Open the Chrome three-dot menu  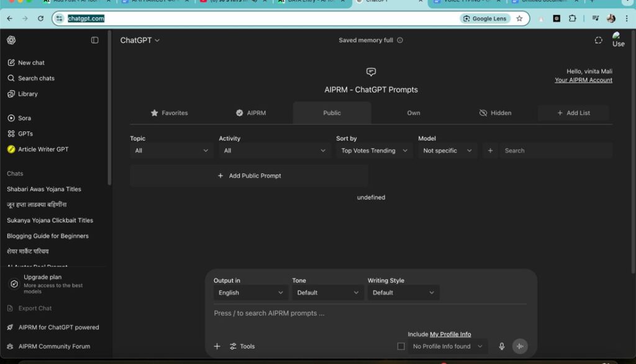[627, 18]
